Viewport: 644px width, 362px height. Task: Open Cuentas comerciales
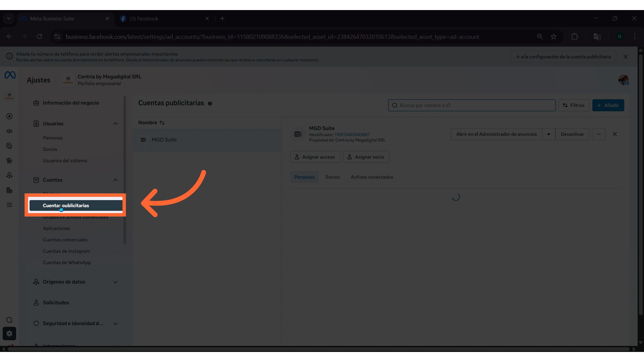tap(65, 240)
